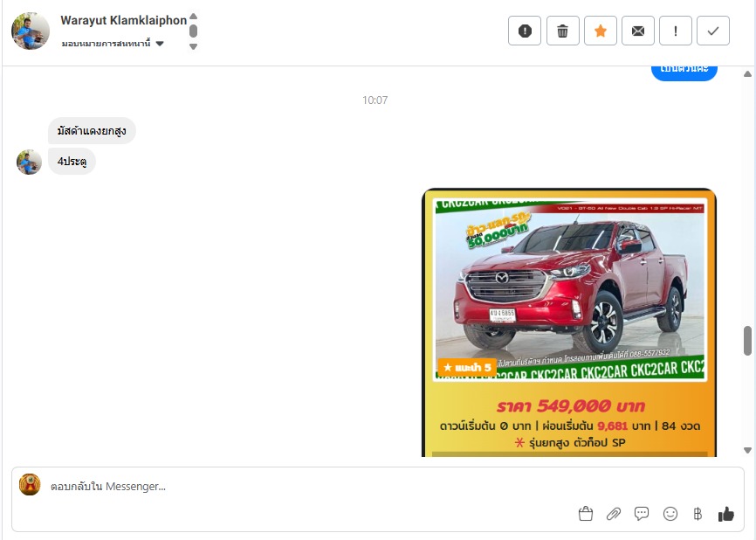
Task: Open saved replies speech bubble icon
Action: pyautogui.click(x=642, y=514)
